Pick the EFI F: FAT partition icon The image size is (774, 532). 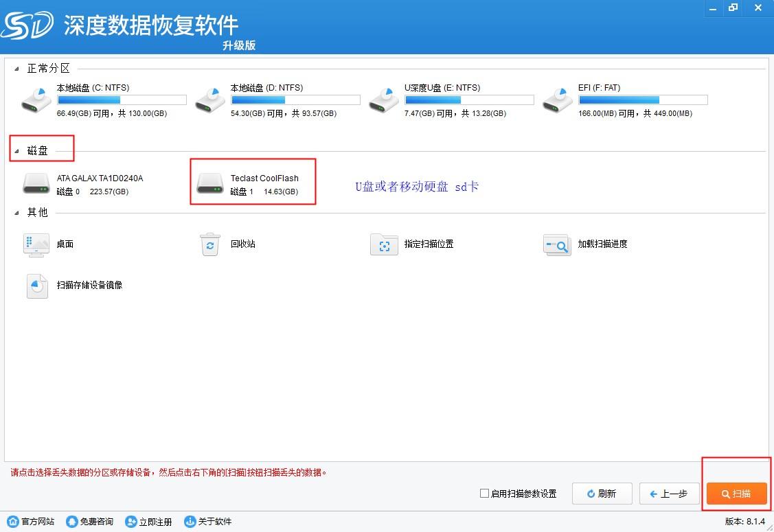pyautogui.click(x=558, y=100)
